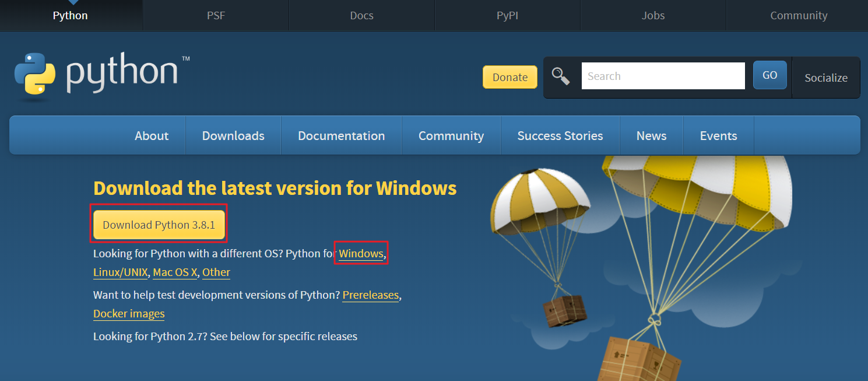Open the Community tab in top bar
The image size is (868, 381).
[798, 16]
